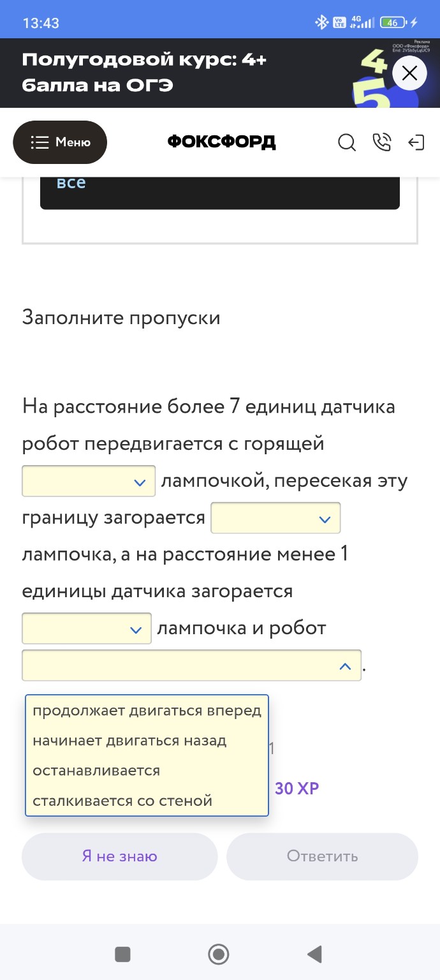Screen dimensions: 440x980
Task: Open the search magnifier icon
Action: (x=347, y=144)
